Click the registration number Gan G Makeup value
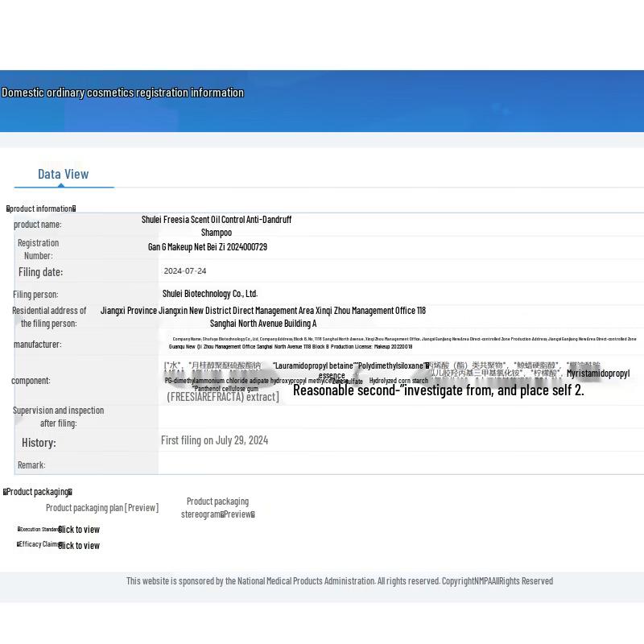 [x=208, y=247]
